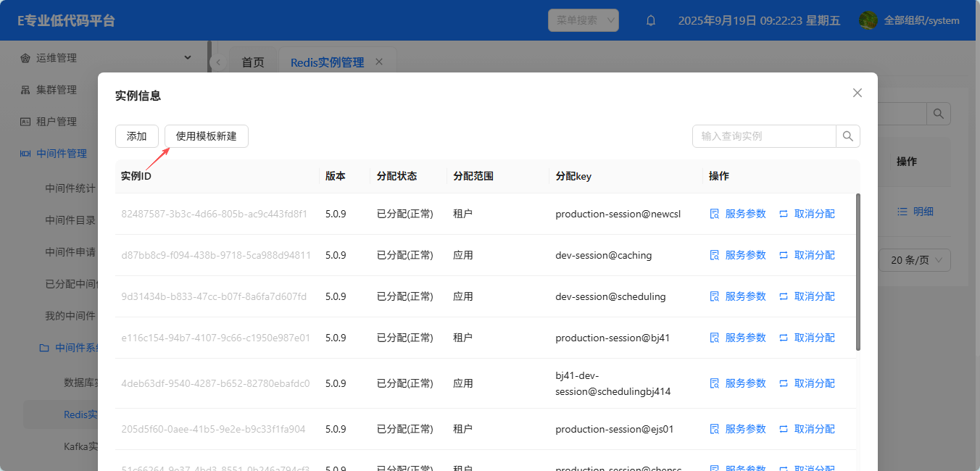
Task: Click 取消分配 for production-session@bj41
Action: (814, 338)
